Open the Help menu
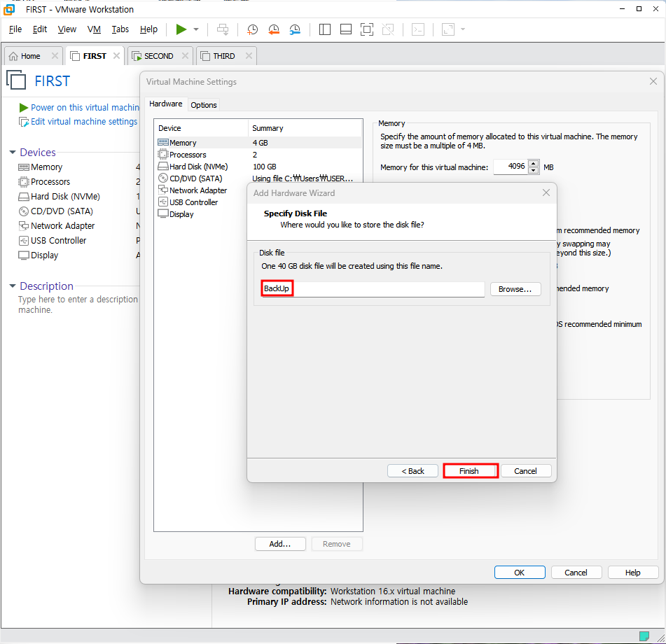This screenshot has width=666, height=644. (x=148, y=29)
